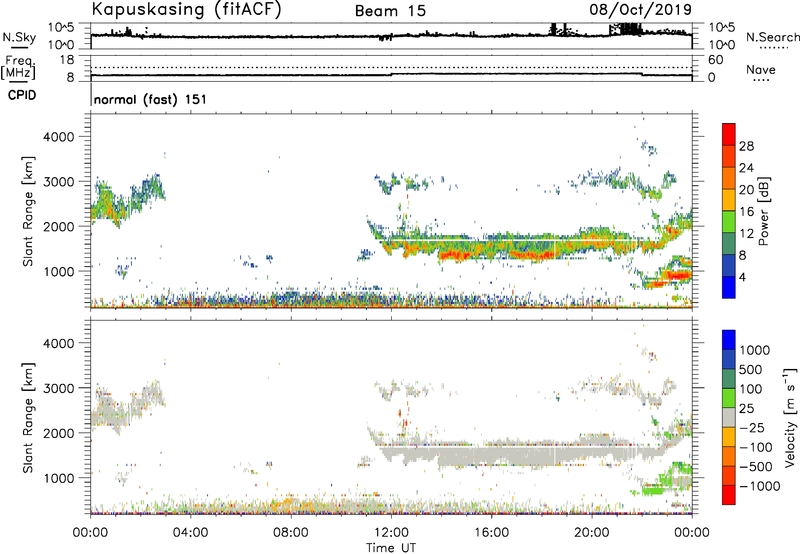Click the "100" velocity colorbar label
The image size is (800, 554).
(x=751, y=389)
